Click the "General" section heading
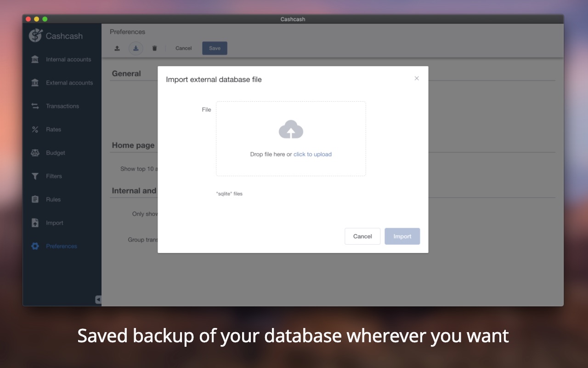This screenshot has height=368, width=588. (x=126, y=74)
